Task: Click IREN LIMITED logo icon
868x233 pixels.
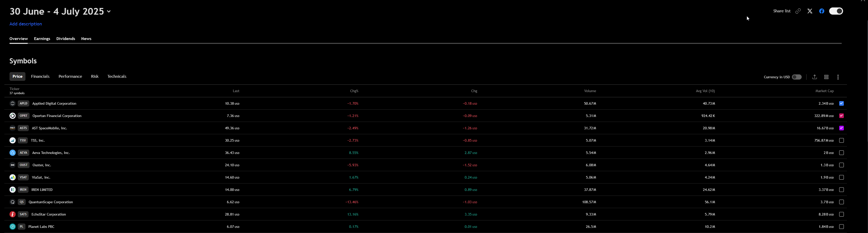Action: [x=12, y=190]
